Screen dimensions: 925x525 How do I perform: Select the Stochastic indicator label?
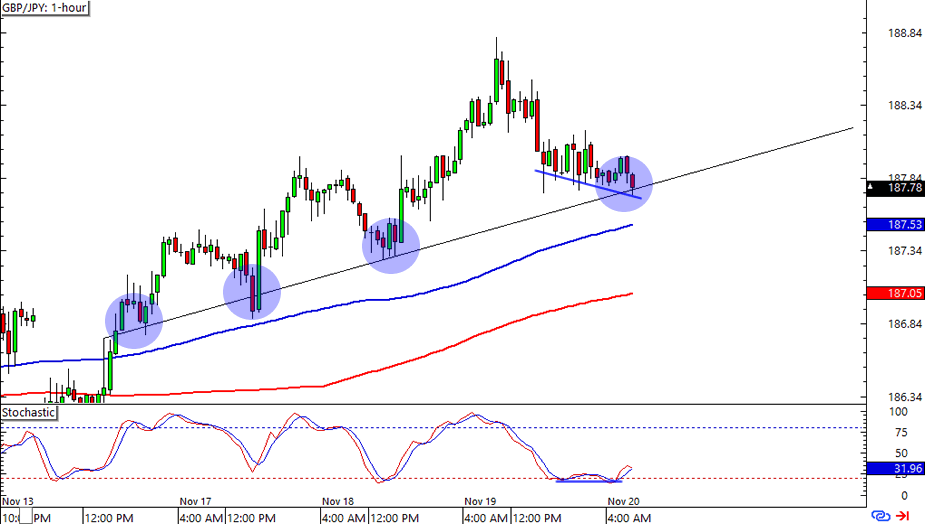(x=28, y=412)
